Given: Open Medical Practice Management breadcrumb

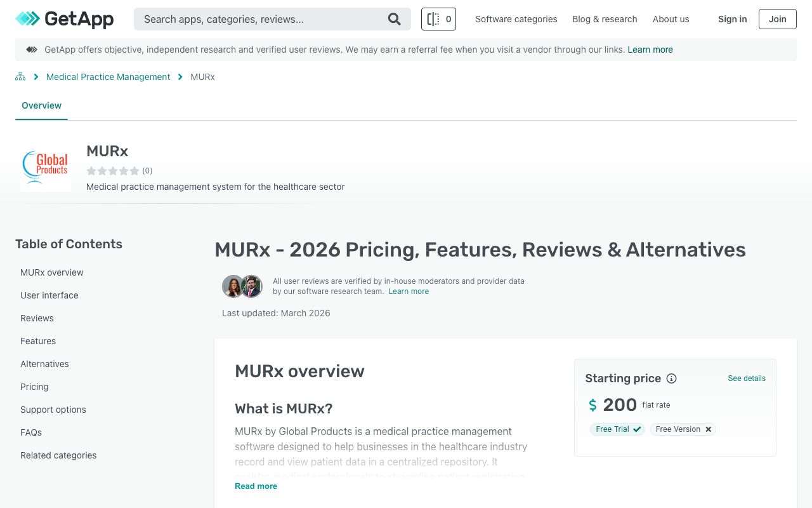Looking at the screenshot, I should (x=108, y=77).
